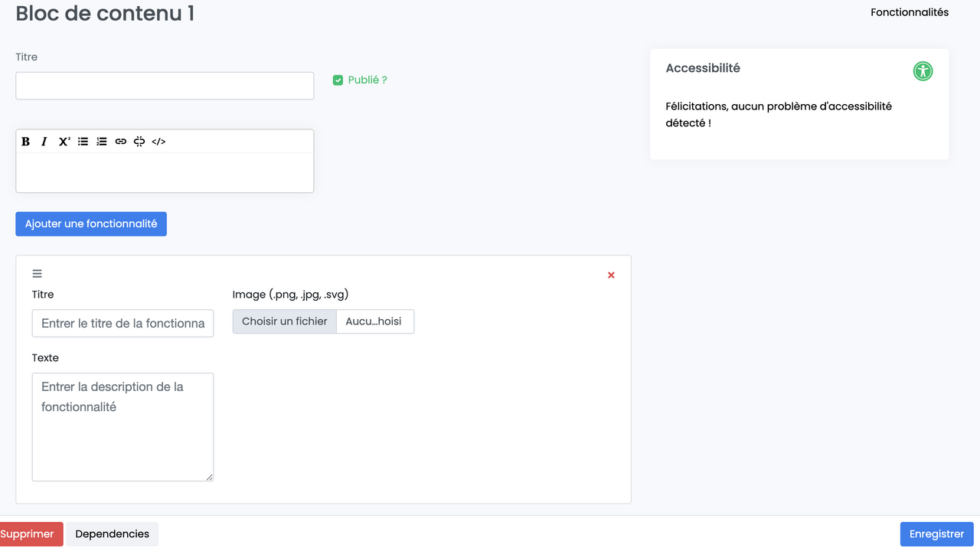The width and height of the screenshot is (980, 551).
Task: Remove link with the unlink icon
Action: tap(139, 142)
